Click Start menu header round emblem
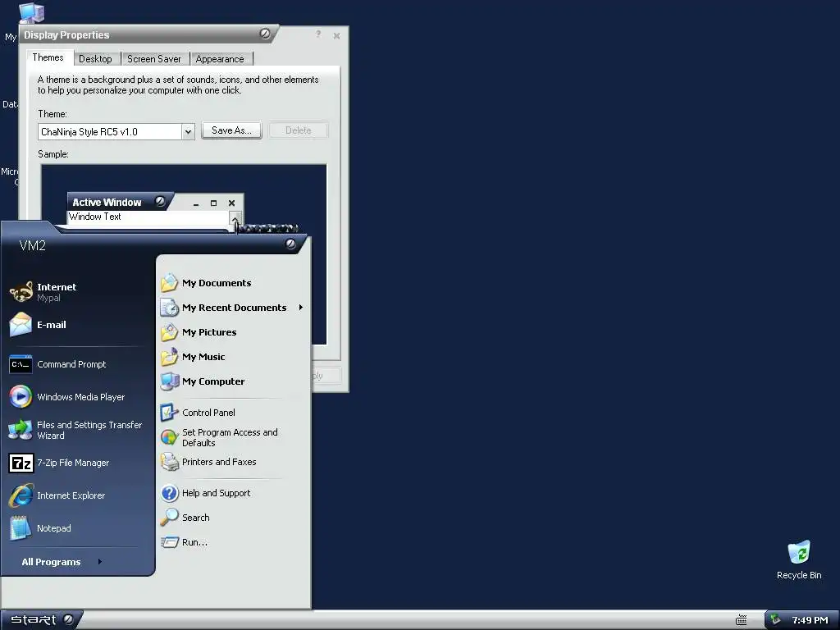Screen dimensions: 840x630 (290, 244)
